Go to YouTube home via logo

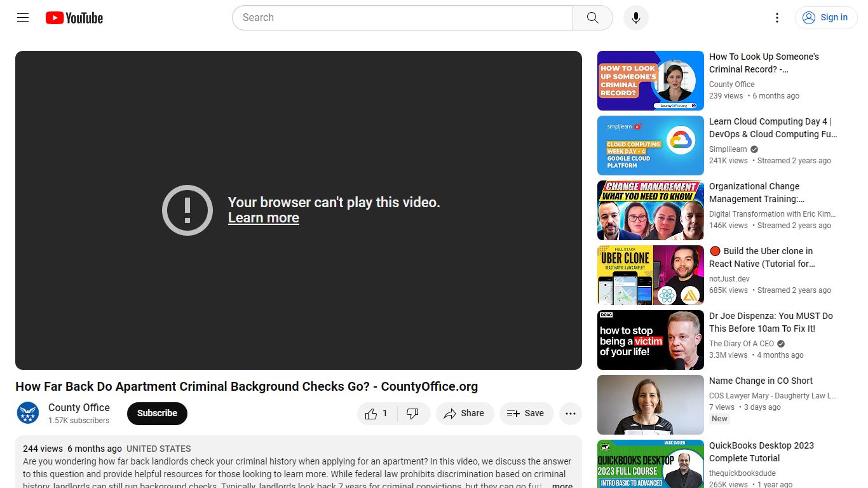74,18
